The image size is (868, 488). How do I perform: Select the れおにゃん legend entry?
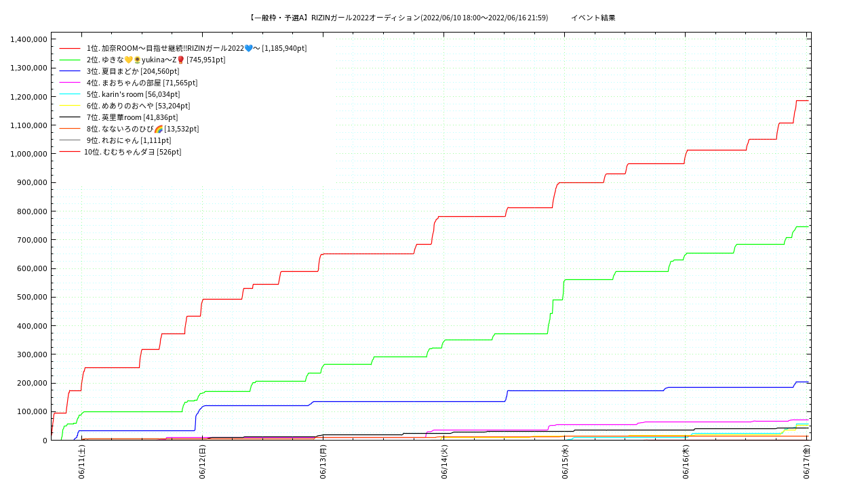pyautogui.click(x=129, y=140)
